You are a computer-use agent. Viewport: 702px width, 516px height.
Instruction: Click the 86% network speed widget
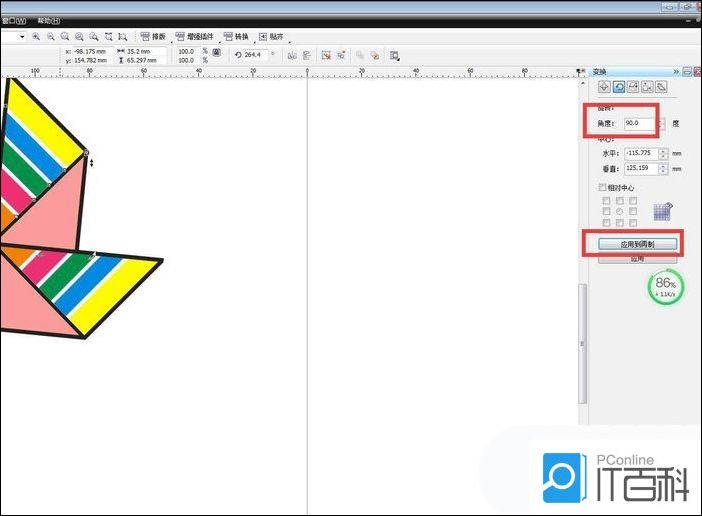[x=665, y=287]
